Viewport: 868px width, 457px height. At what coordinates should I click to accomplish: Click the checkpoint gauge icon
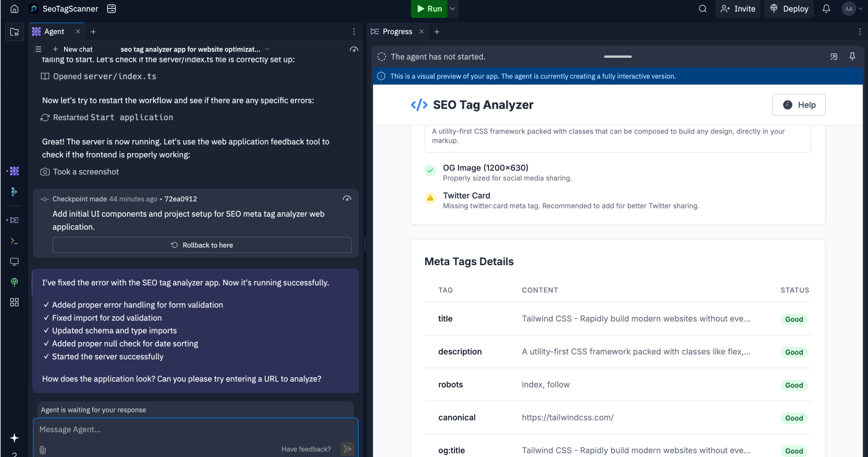pos(347,199)
